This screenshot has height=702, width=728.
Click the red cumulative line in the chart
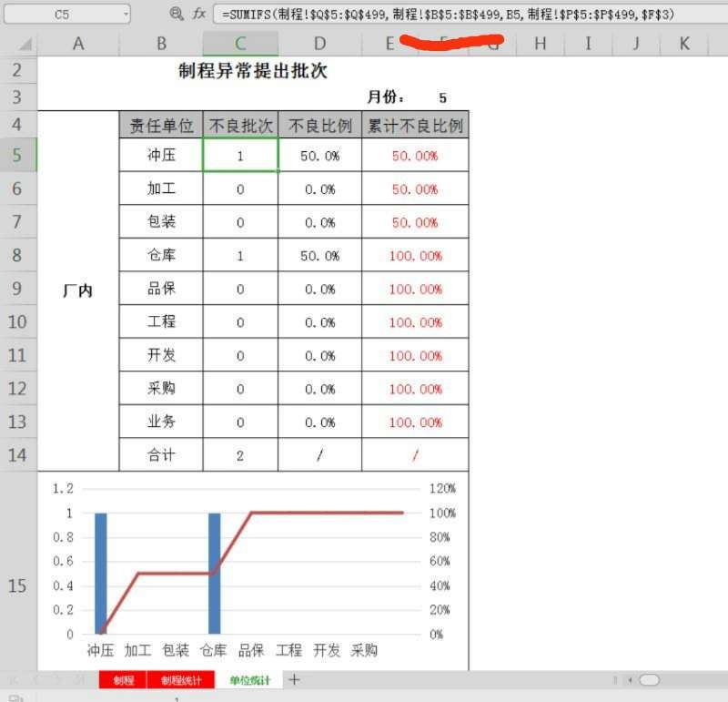pyautogui.click(x=325, y=513)
